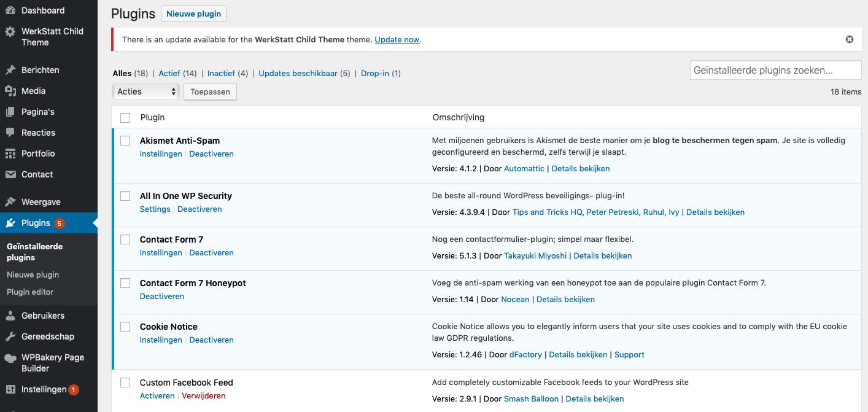Viewport: 868px width, 412px height.
Task: Open Media via its sidebar icon
Action: (x=10, y=91)
